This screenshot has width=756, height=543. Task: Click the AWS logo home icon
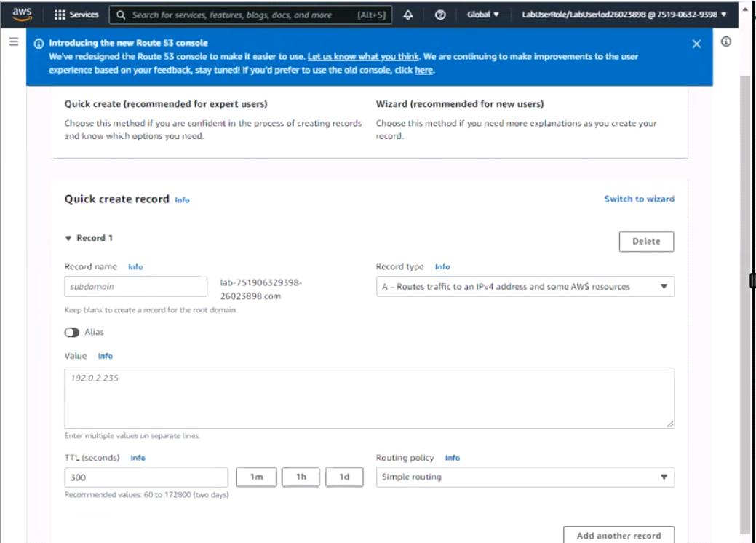point(22,15)
